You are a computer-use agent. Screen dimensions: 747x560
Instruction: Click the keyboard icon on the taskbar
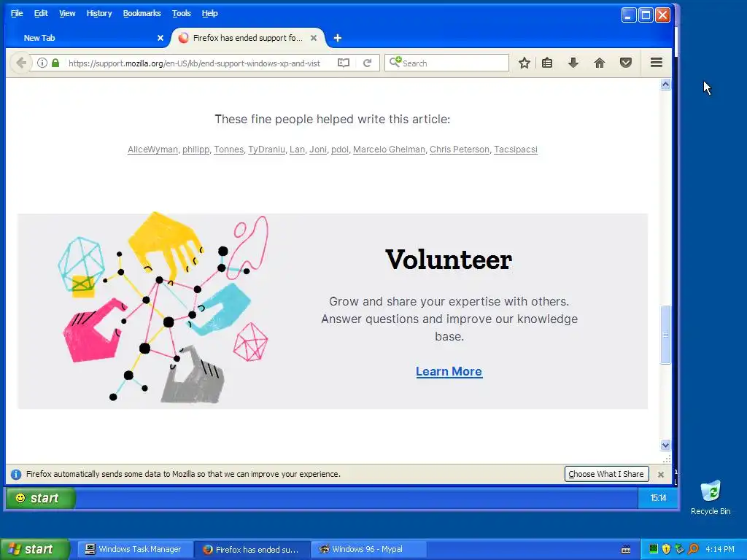click(x=626, y=550)
